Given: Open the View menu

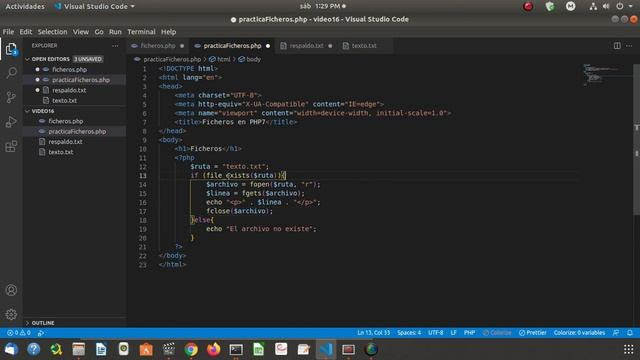Looking at the screenshot, I should point(81,32).
